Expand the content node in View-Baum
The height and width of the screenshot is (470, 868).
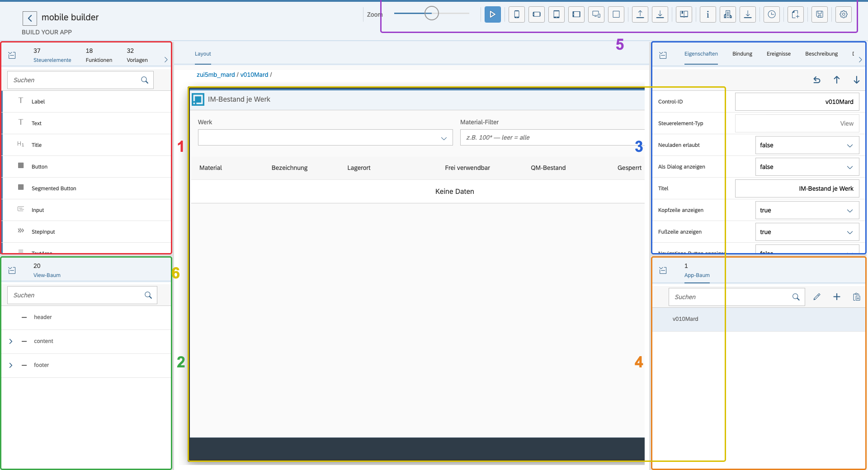coord(11,341)
